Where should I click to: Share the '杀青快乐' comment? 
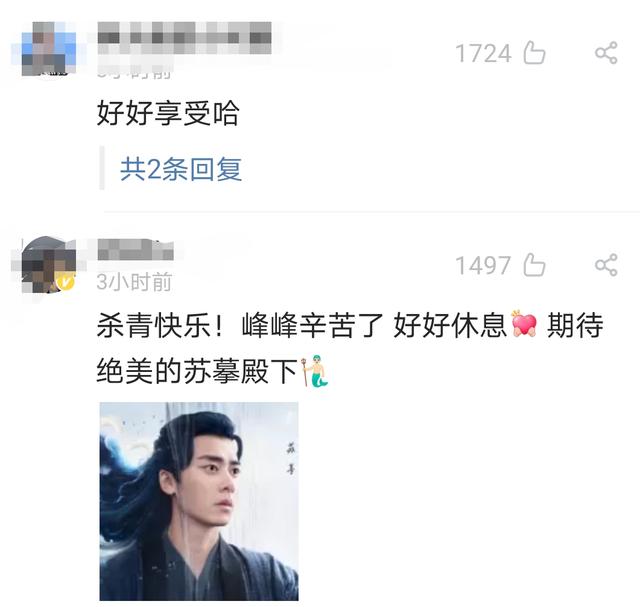click(606, 265)
